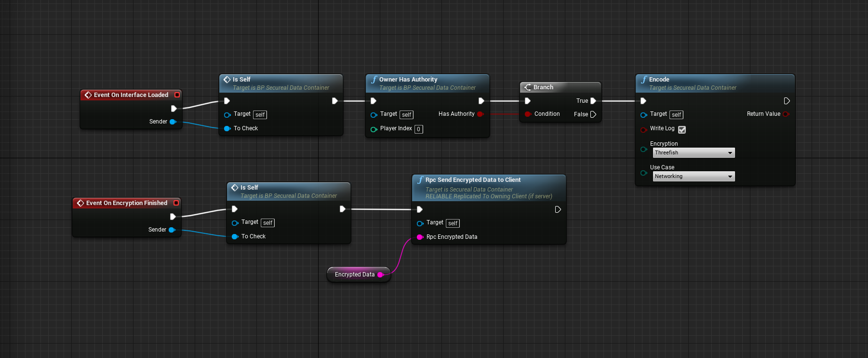868x358 pixels.
Task: Click Sender pin on Event On Interface Loaded
Action: [x=173, y=122]
